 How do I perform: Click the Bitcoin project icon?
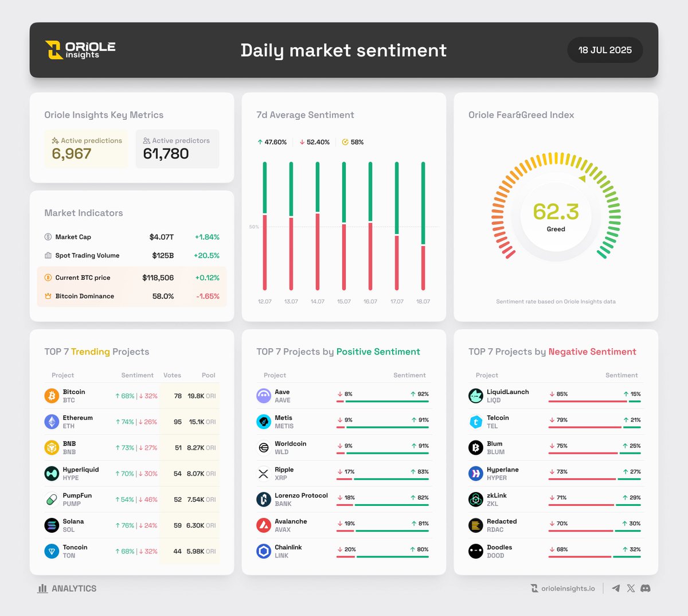pos(52,396)
